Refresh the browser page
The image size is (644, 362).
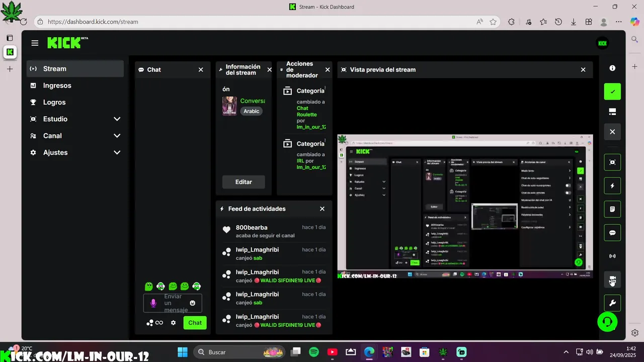pos(23,22)
